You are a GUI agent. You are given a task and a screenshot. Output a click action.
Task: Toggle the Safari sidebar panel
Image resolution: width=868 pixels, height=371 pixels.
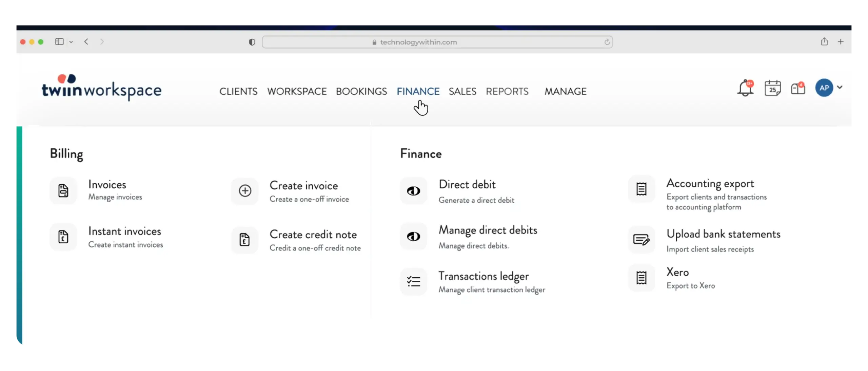59,42
